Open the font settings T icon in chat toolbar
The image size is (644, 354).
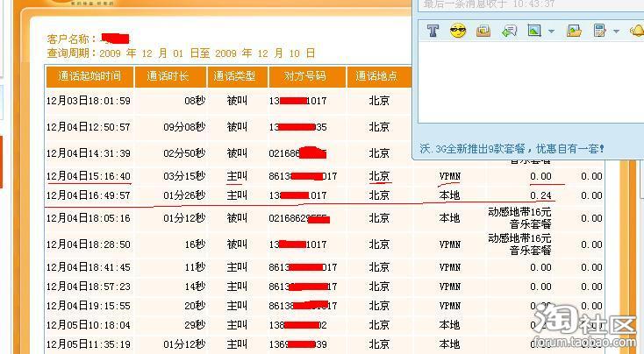click(433, 31)
